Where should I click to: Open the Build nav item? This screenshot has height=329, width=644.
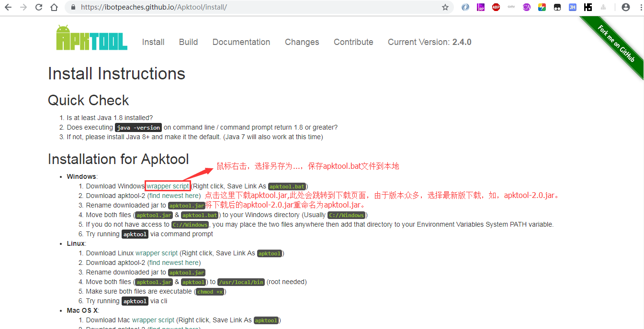point(188,42)
